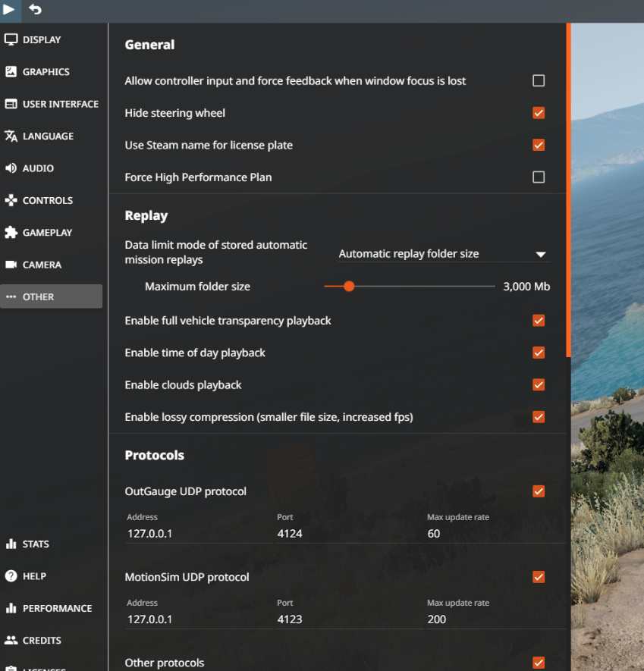The width and height of the screenshot is (644, 671).
Task: Open the Credits page
Action: tap(42, 641)
